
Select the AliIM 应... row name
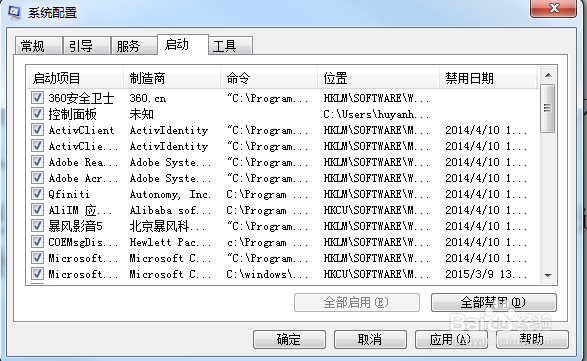coord(80,210)
